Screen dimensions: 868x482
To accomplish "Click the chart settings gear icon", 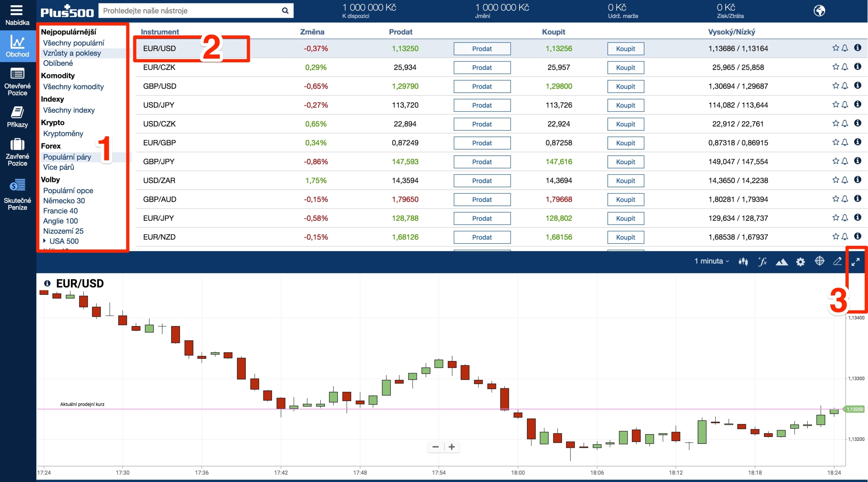I will pos(800,262).
